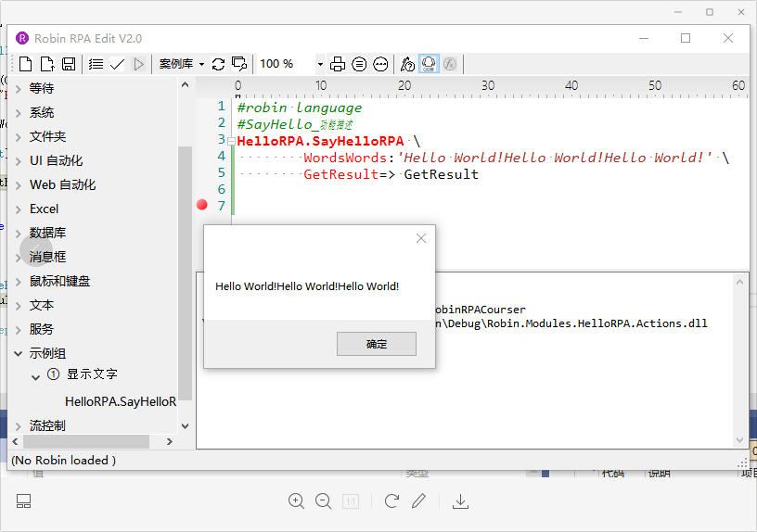Open the 100 % zoom dropdown
The height and width of the screenshot is (532, 757).
click(320, 64)
